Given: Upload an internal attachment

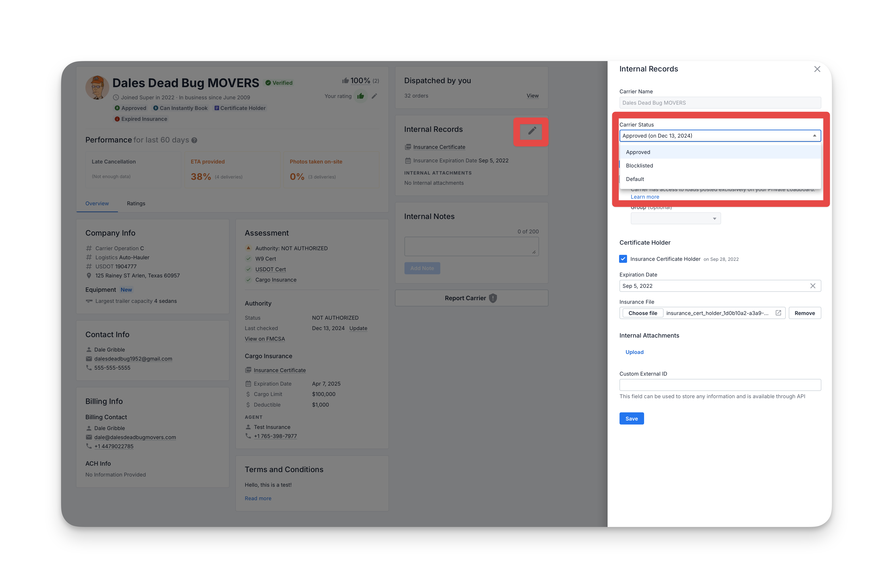Looking at the screenshot, I should tap(634, 352).
